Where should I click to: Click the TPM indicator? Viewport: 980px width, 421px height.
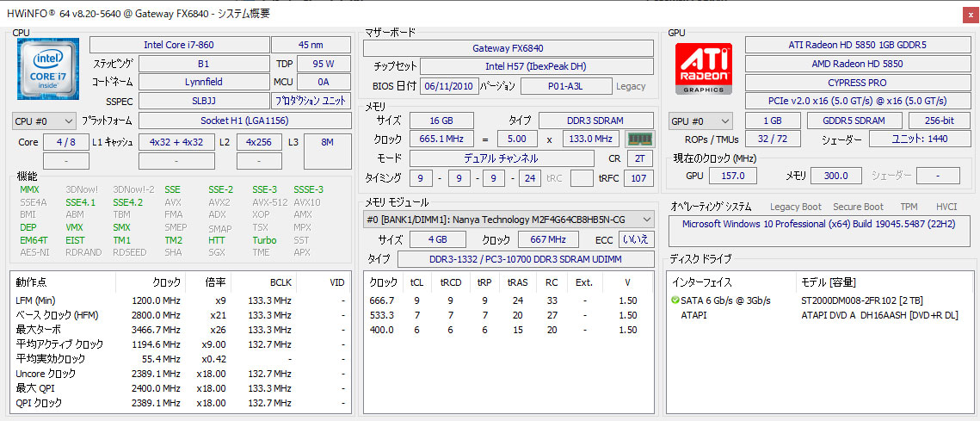[x=909, y=207]
